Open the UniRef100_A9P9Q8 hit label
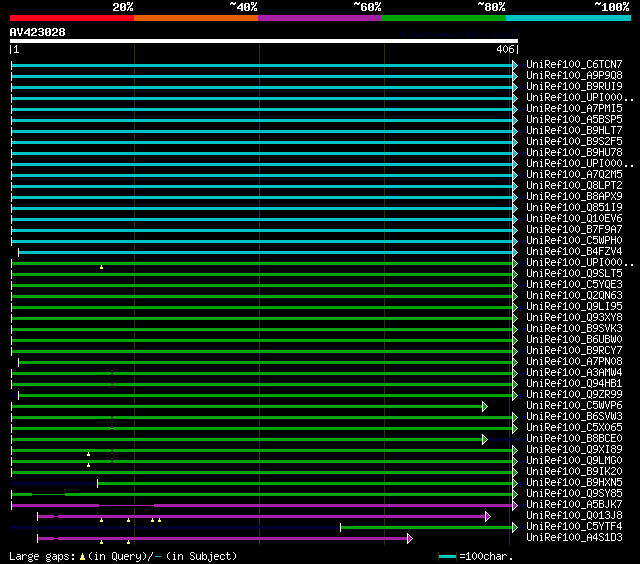The image size is (640, 564). [574, 76]
